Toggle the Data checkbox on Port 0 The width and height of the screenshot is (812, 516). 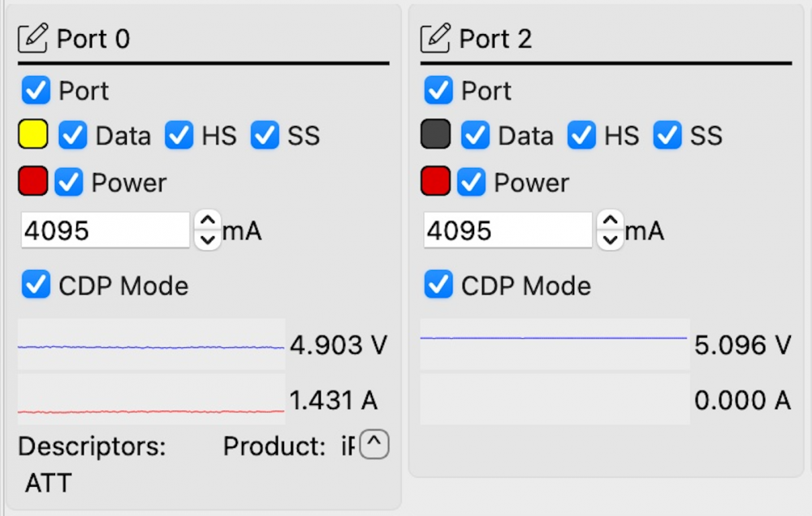[x=73, y=135]
